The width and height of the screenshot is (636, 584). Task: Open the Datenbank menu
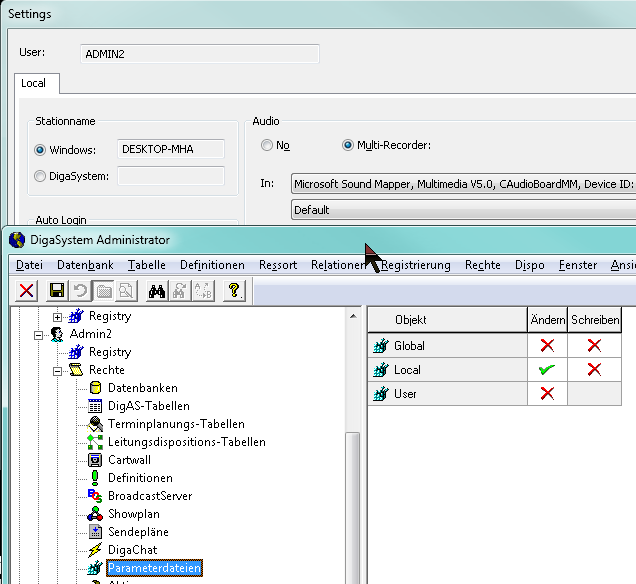tap(85, 265)
